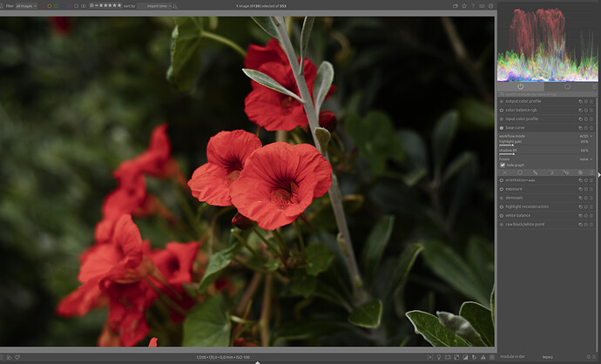This screenshot has height=364, width=601.
Task: Open the sort by import time dropdown
Action: [159, 5]
